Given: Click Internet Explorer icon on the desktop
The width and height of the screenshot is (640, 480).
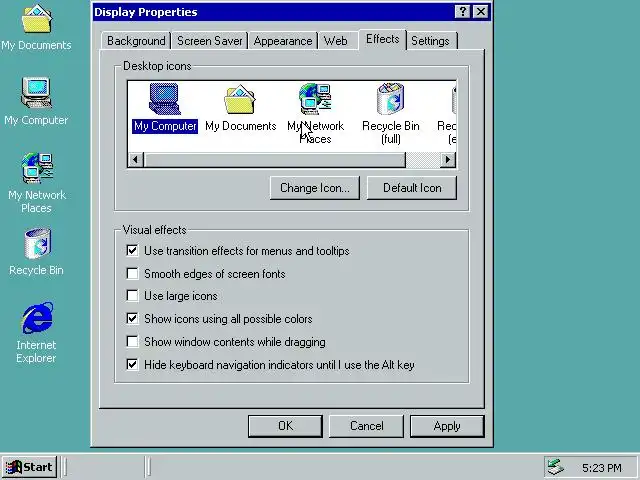Looking at the screenshot, I should (x=36, y=333).
